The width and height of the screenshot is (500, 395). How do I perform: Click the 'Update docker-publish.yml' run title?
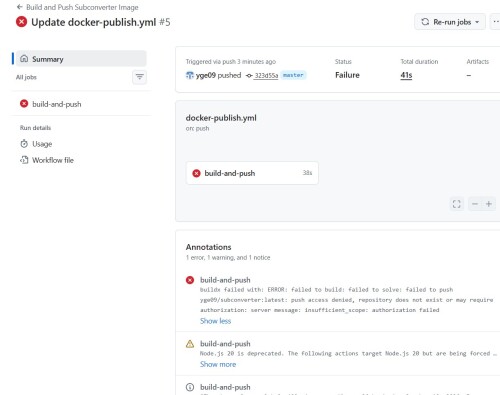click(93, 22)
